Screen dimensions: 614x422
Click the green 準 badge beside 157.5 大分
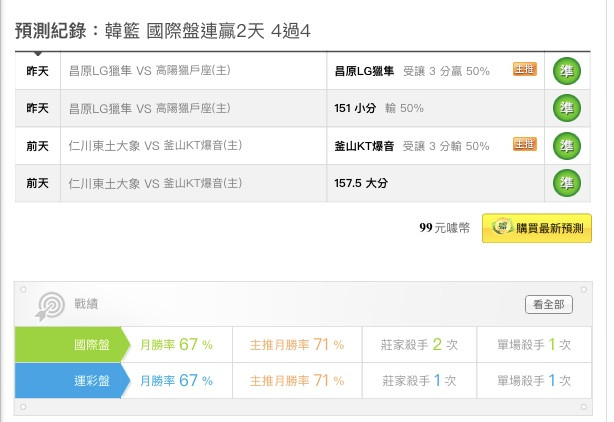(x=567, y=183)
